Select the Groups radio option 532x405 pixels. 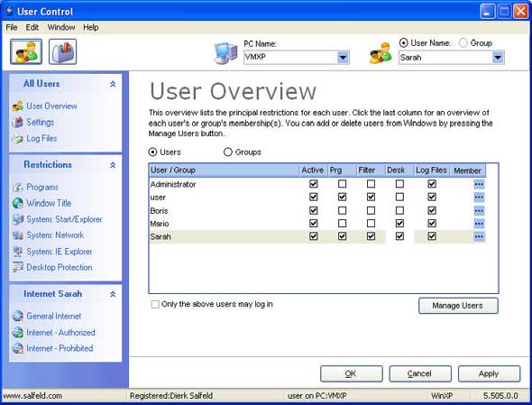(x=227, y=152)
